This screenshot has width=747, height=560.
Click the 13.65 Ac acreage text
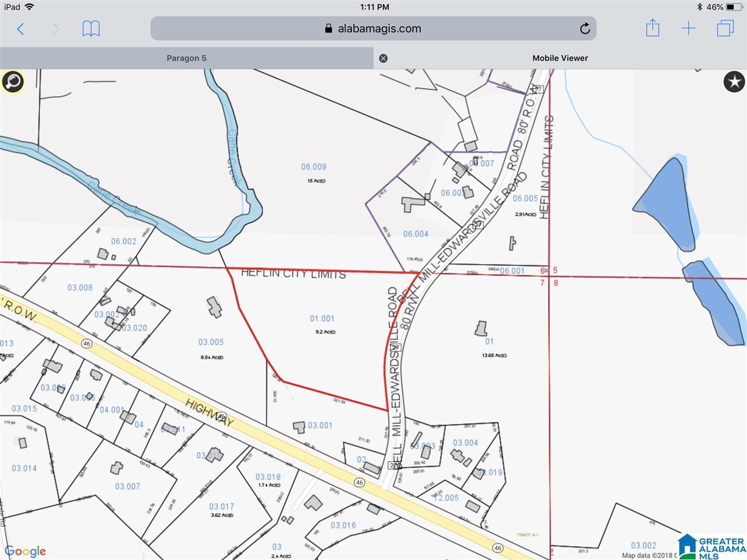click(x=494, y=355)
